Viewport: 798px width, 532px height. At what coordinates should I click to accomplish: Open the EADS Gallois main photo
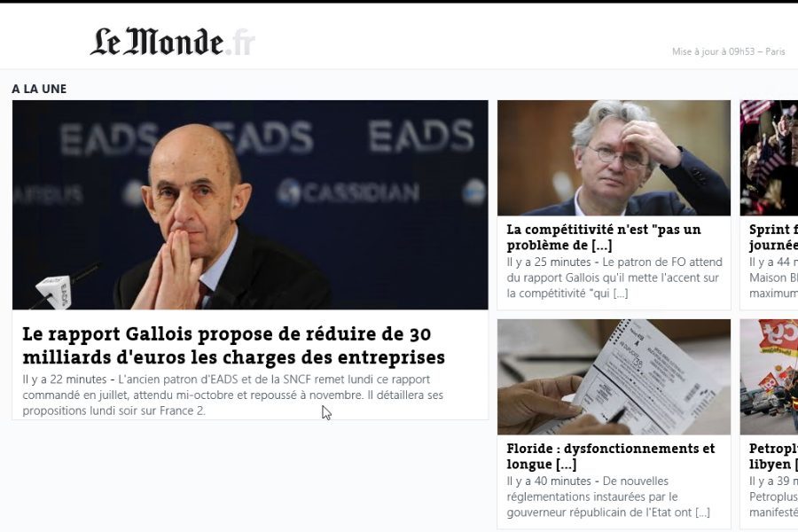click(x=250, y=205)
